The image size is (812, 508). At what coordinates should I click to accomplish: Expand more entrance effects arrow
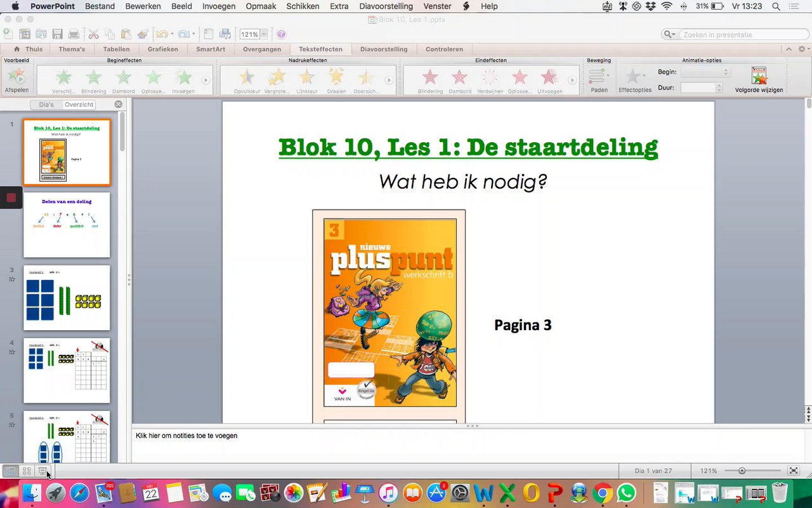tap(206, 81)
